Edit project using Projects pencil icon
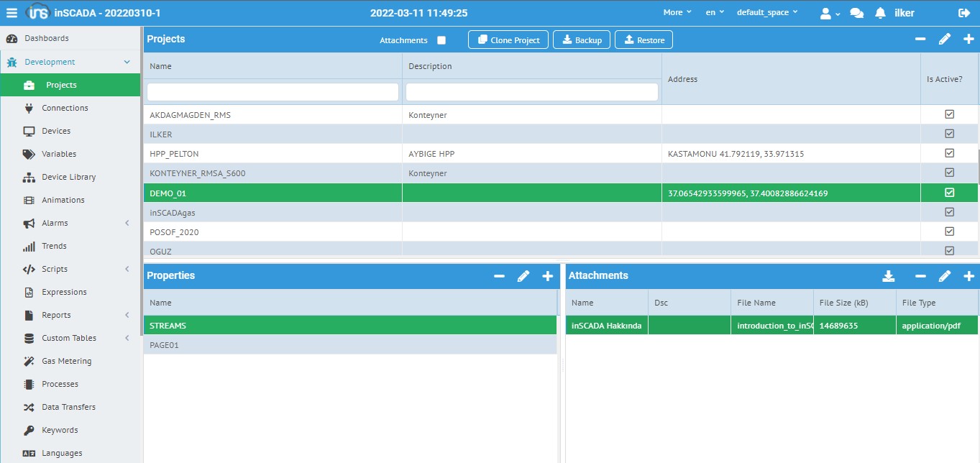Screen dimensions: 980x463 tap(945, 40)
